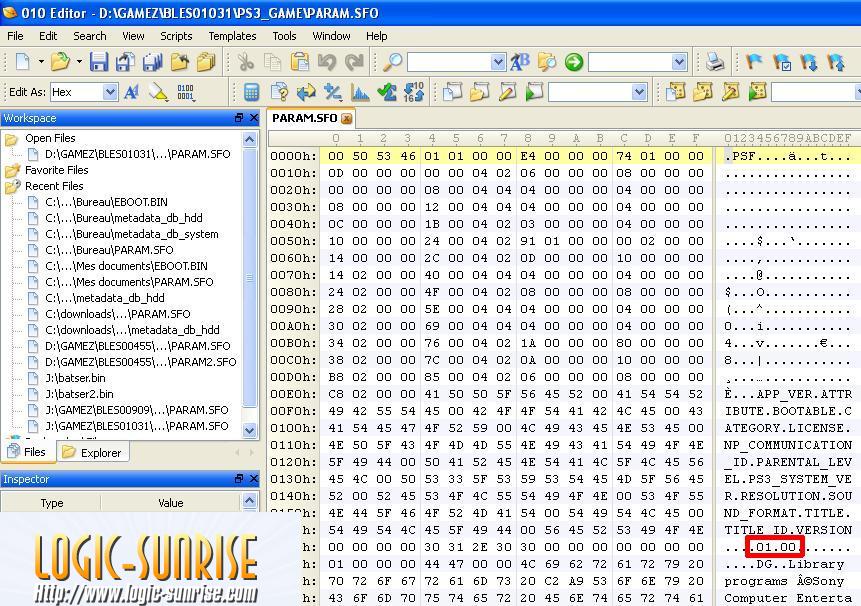The image size is (861, 606).
Task: Click the Cut scissors icon
Action: pos(245,62)
